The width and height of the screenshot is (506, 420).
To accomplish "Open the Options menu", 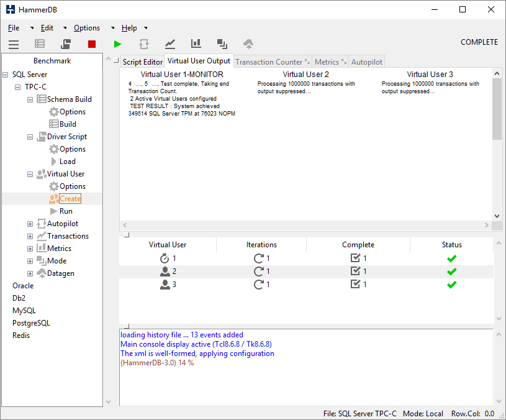I will click(x=87, y=28).
